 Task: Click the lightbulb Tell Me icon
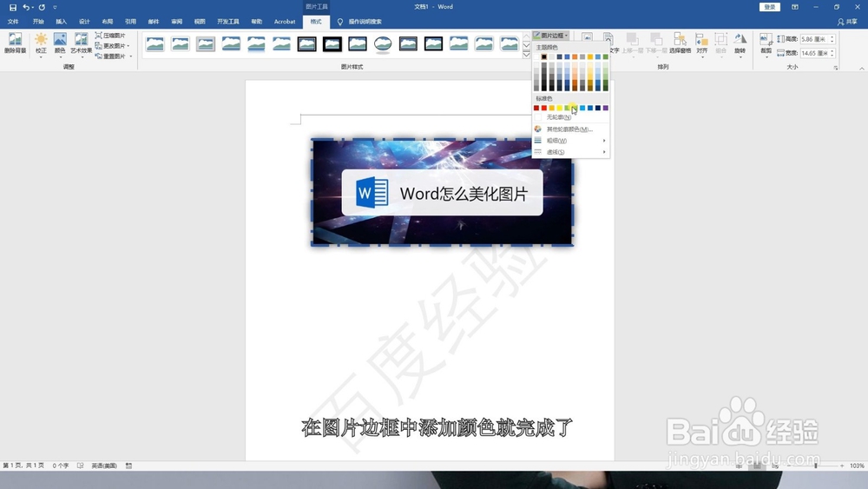[340, 22]
